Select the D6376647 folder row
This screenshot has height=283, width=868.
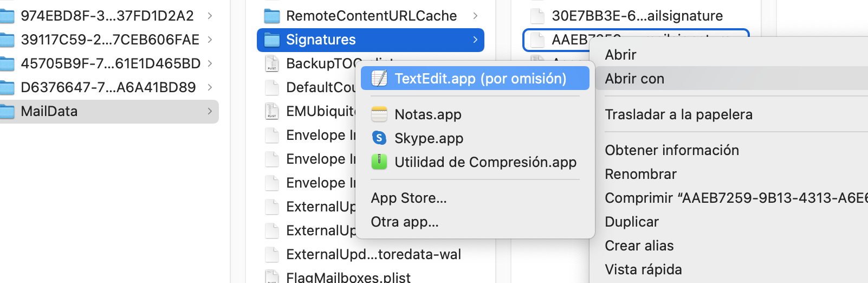click(108, 87)
